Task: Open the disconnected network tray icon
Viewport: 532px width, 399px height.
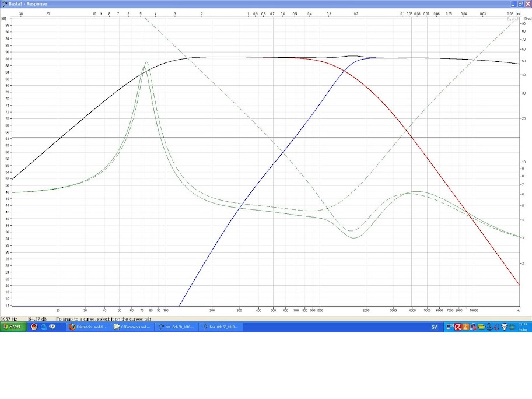Action: tap(474, 327)
